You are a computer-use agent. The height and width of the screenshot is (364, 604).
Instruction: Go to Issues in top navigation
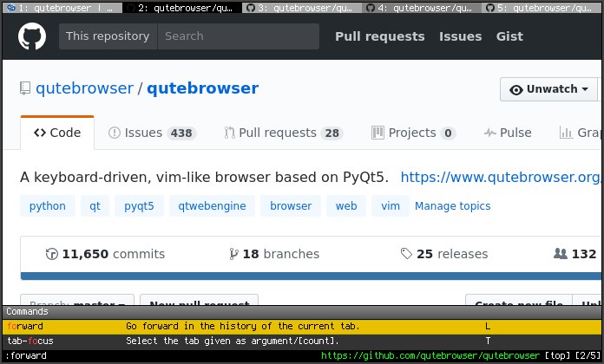coord(460,36)
